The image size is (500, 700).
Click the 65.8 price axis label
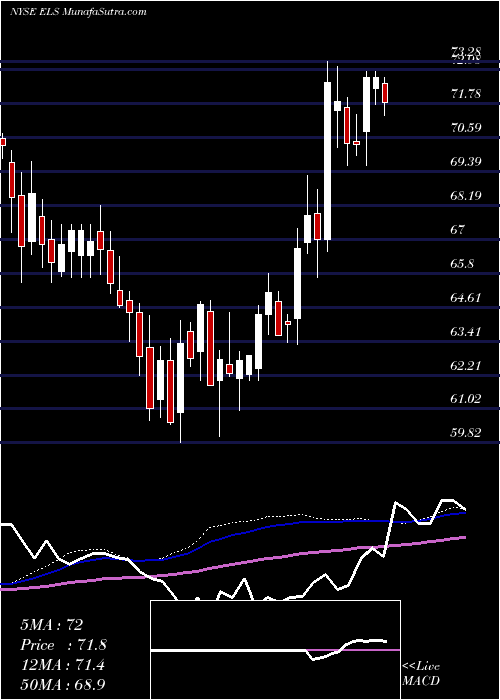tap(462, 263)
